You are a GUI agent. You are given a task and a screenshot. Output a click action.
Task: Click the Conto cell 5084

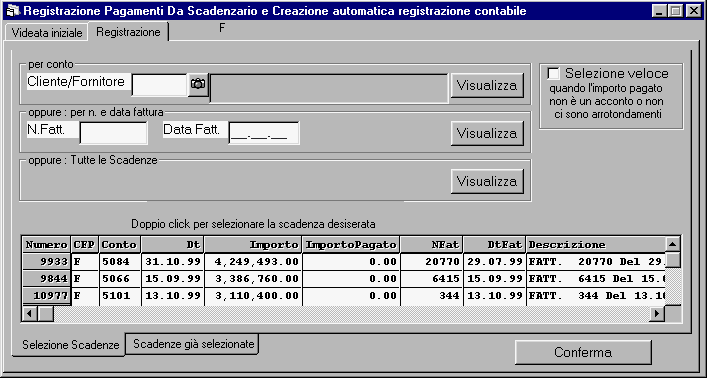[x=119, y=262]
